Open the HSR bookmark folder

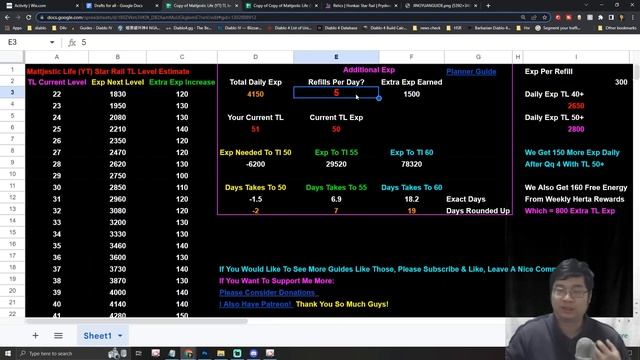[453, 28]
